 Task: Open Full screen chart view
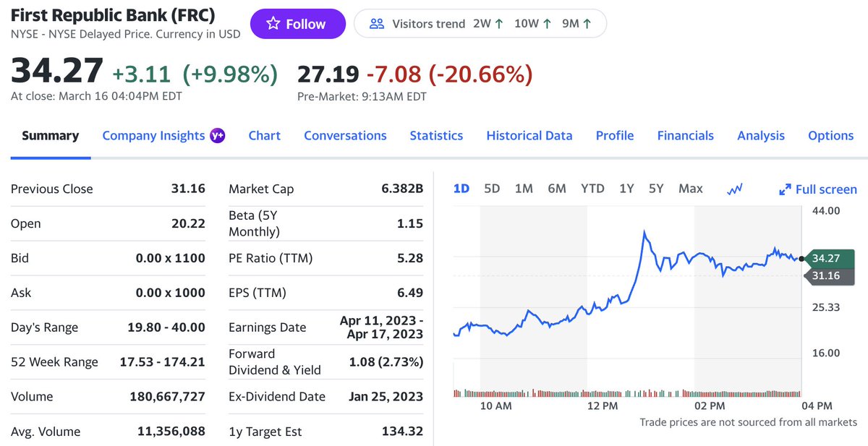coord(818,189)
